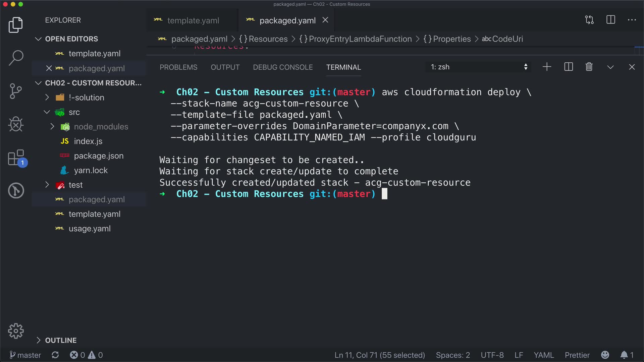
Task: Create a new terminal with plus icon
Action: 547,67
